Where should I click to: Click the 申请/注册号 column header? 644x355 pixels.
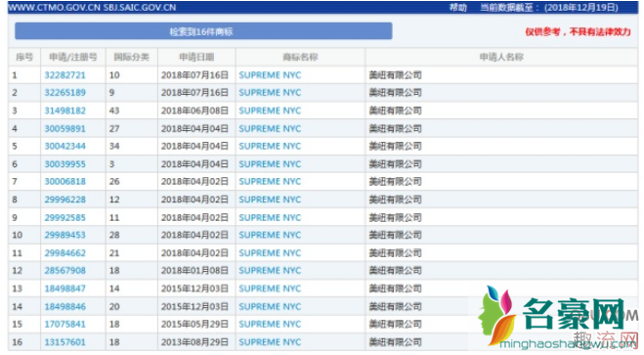(73, 57)
